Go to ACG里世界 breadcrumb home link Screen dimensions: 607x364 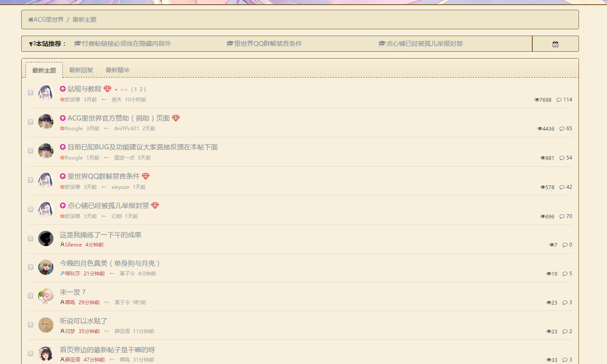(x=46, y=20)
